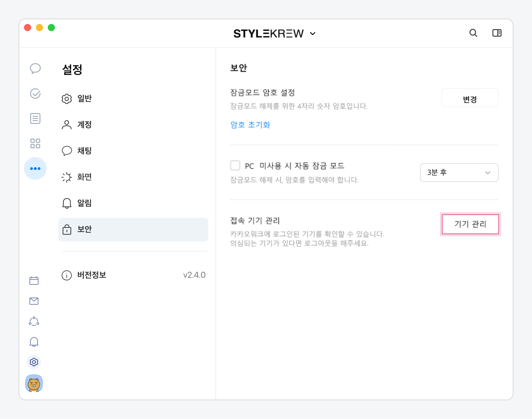
Task: Click the 기기 관리 button
Action: point(470,224)
